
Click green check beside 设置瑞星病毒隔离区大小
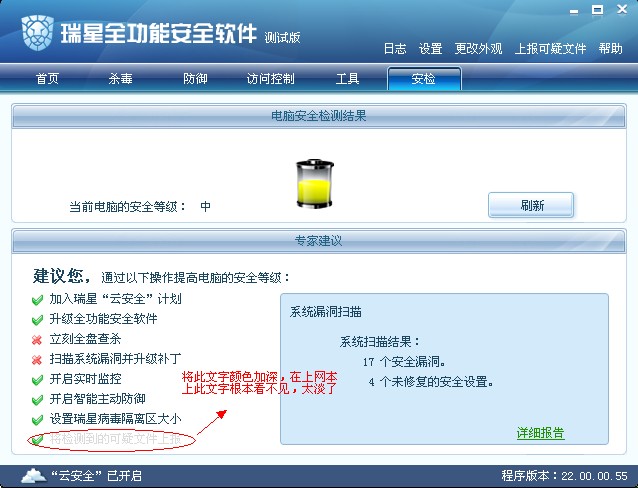point(37,420)
